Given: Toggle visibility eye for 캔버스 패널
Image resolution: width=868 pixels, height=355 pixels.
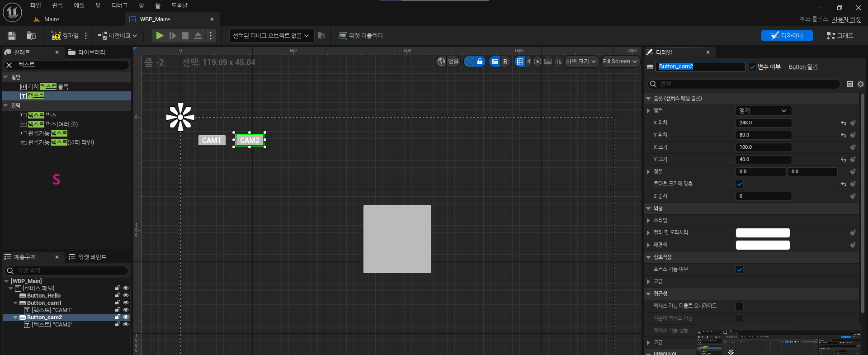Looking at the screenshot, I should (x=126, y=289).
